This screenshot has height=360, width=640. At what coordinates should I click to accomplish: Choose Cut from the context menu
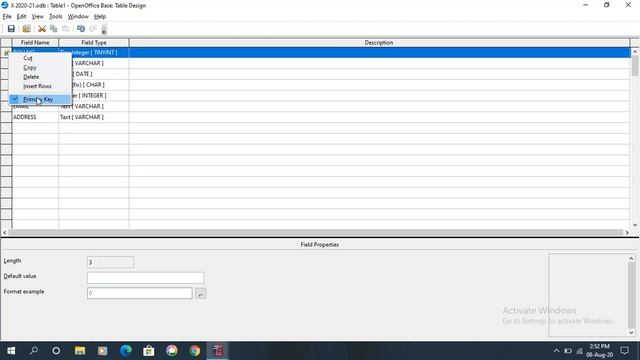(x=40, y=58)
